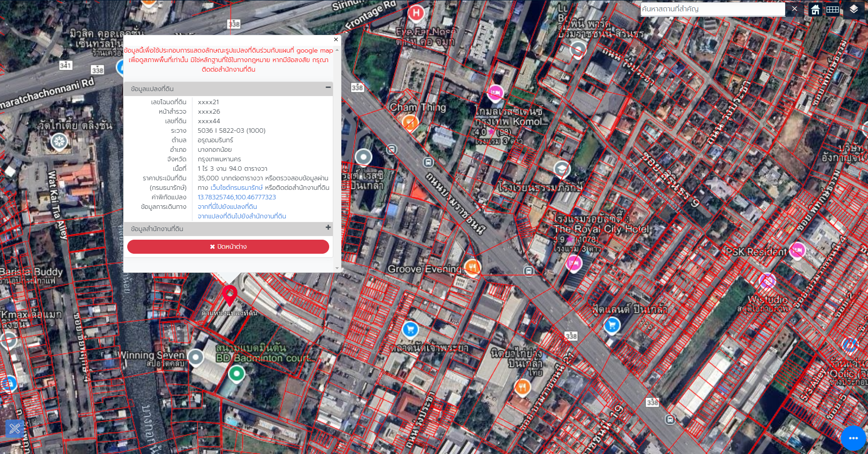Open the blue chat bubble button
868x454 pixels.
pyautogui.click(x=853, y=438)
